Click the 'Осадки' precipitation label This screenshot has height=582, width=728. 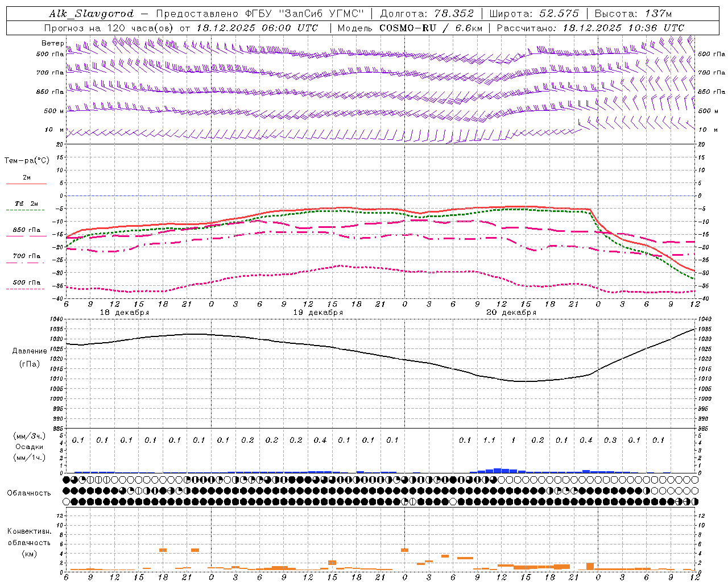(x=30, y=447)
